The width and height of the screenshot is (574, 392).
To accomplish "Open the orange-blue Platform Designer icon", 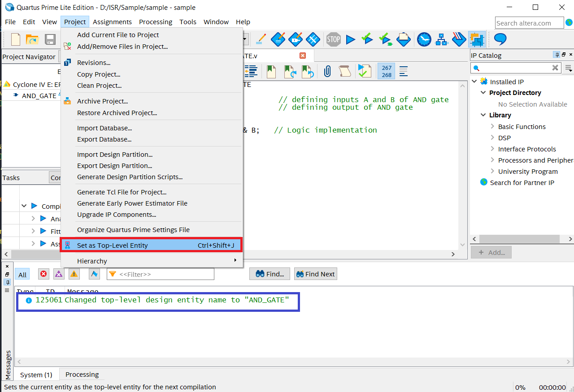I will [x=477, y=39].
